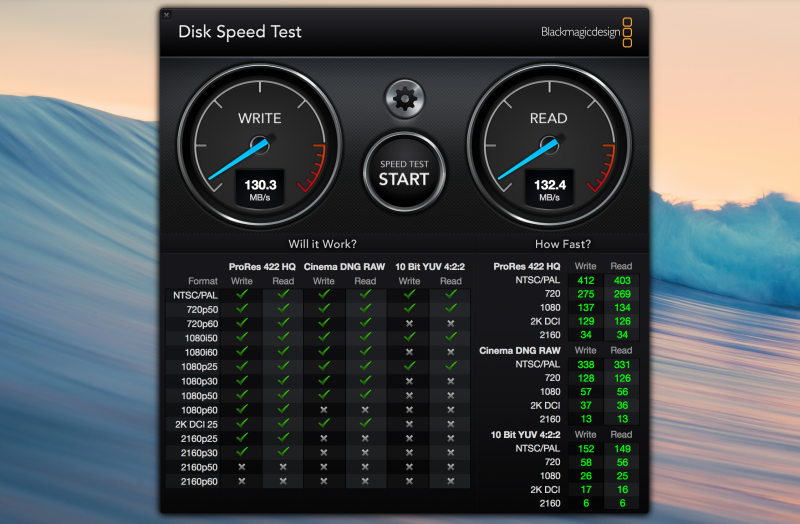Click 10 Bit YUV 4:2:2 header in Will it Work

pos(430,267)
